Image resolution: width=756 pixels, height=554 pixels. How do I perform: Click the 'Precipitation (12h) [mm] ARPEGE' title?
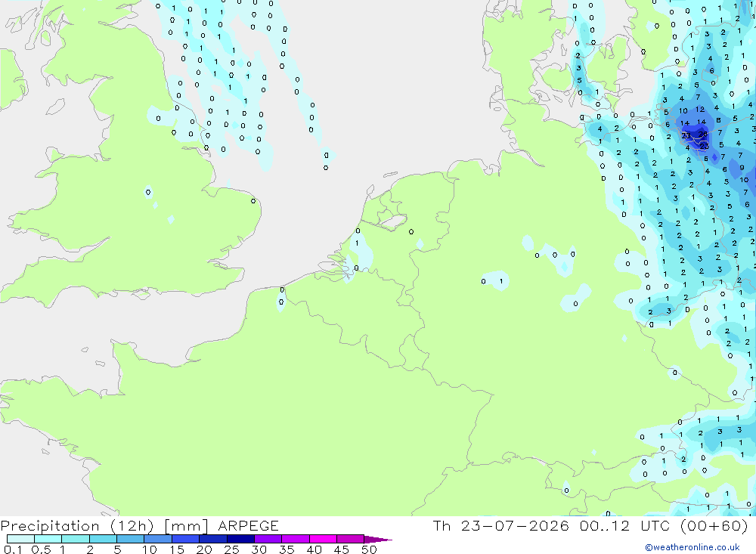(x=139, y=525)
